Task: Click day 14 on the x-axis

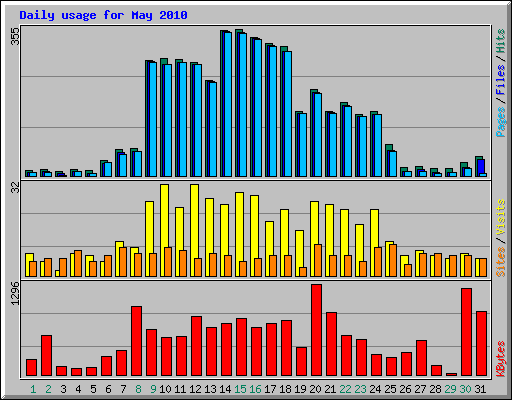Action: pyautogui.click(x=225, y=389)
